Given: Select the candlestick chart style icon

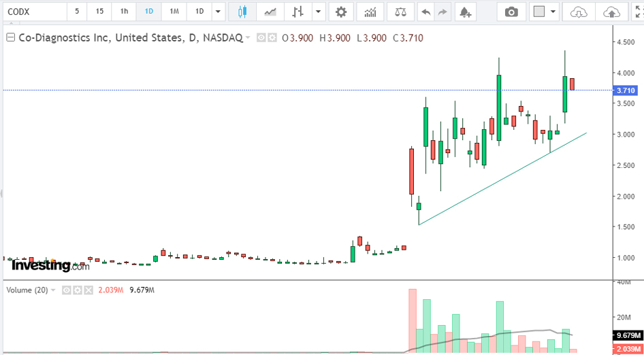Looking at the screenshot, I should pos(242,12).
